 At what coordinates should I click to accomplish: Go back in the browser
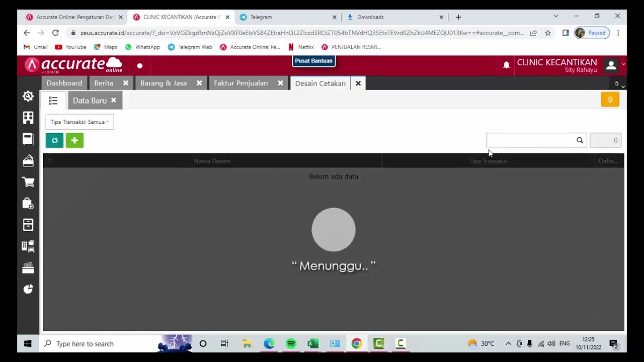pyautogui.click(x=27, y=33)
